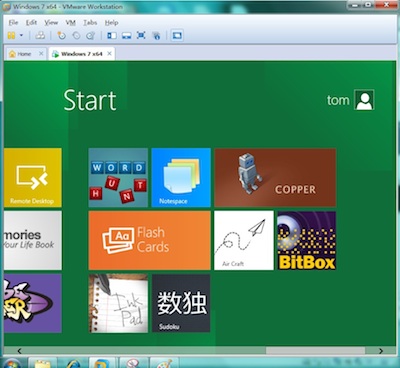400x368 pixels.
Task: Open the View menu
Action: [x=51, y=23]
